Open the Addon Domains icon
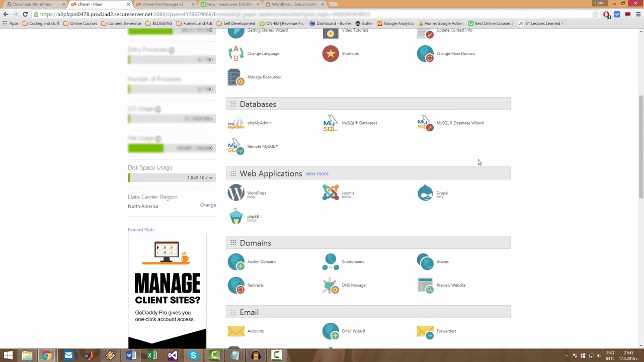644x362 pixels. click(x=236, y=261)
